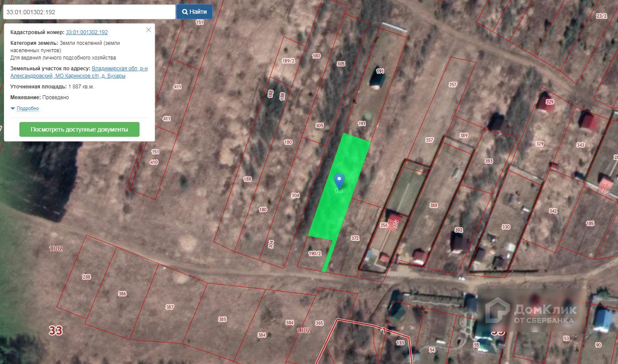Viewport: 618px width, 364px height.
Task: Open the Владимирская обл. address link
Action: pos(79,72)
